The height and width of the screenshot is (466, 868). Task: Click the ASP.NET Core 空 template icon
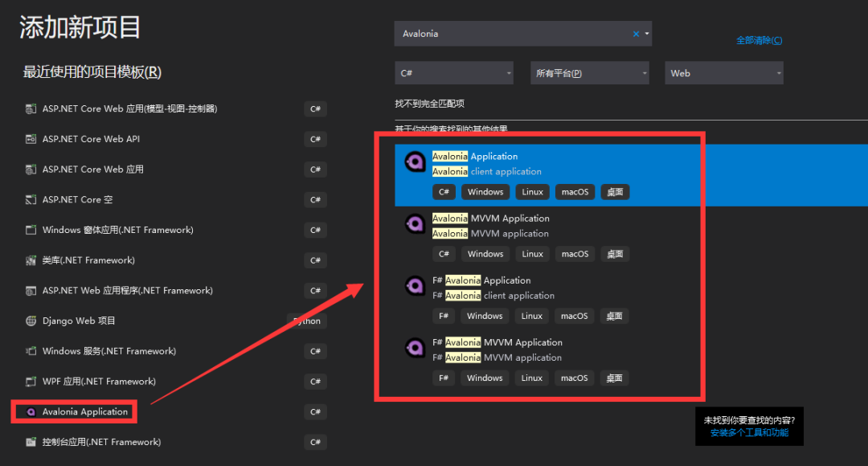(31, 199)
